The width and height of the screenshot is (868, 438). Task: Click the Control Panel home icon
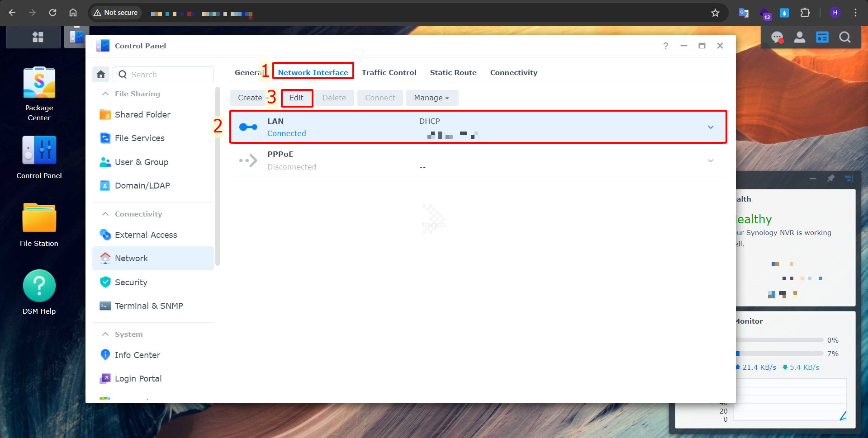(x=101, y=75)
